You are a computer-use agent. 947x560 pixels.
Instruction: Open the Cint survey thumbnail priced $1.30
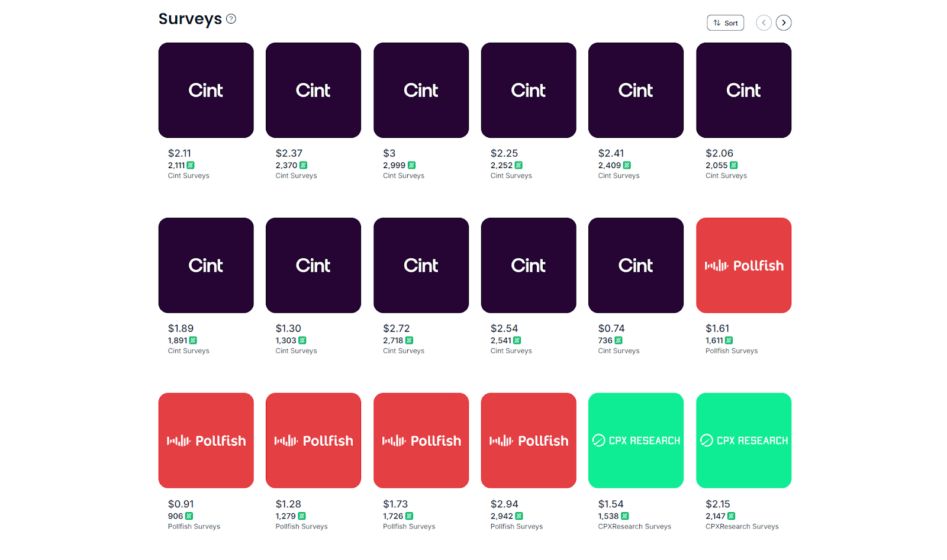(313, 265)
